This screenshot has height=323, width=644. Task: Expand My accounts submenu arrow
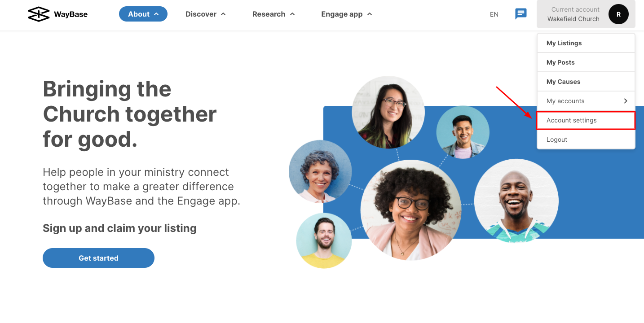626,101
